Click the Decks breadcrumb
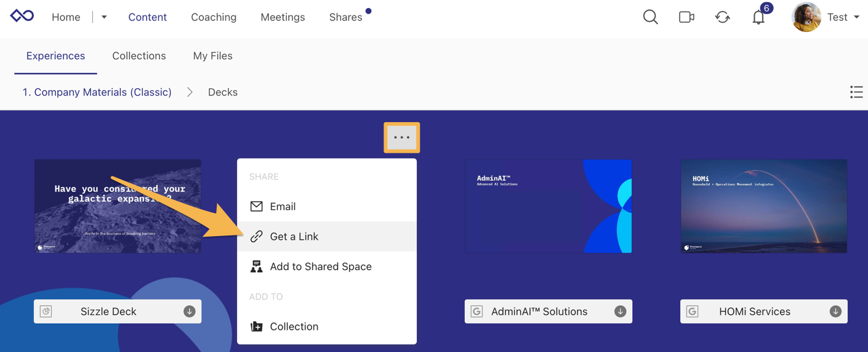The width and height of the screenshot is (868, 352). (x=223, y=92)
